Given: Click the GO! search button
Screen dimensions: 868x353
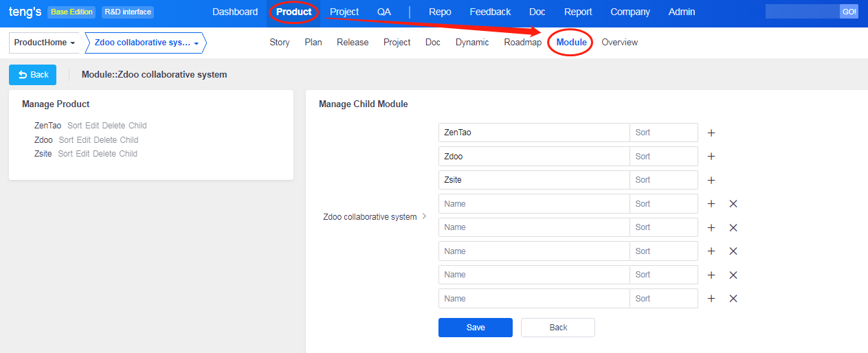Looking at the screenshot, I should (x=849, y=12).
